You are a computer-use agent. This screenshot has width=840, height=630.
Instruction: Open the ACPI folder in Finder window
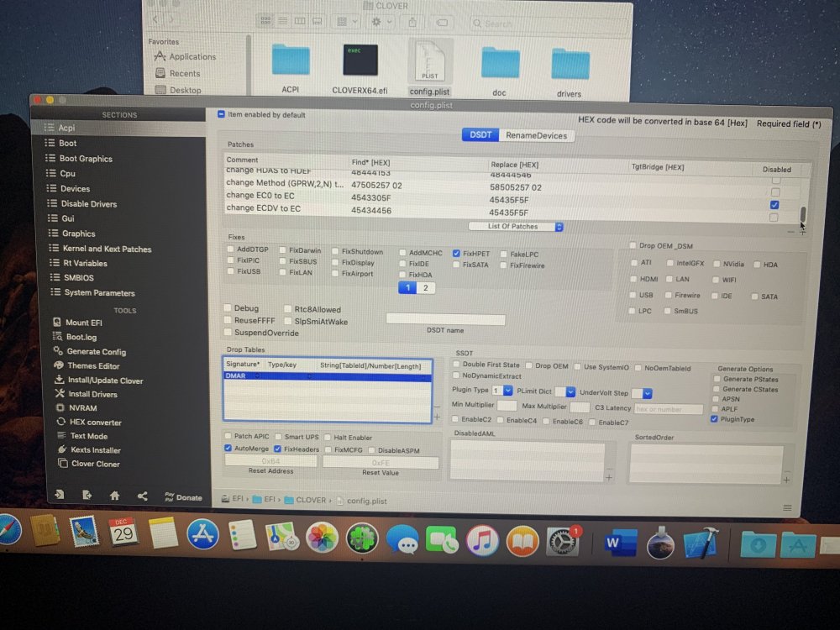[x=291, y=67]
